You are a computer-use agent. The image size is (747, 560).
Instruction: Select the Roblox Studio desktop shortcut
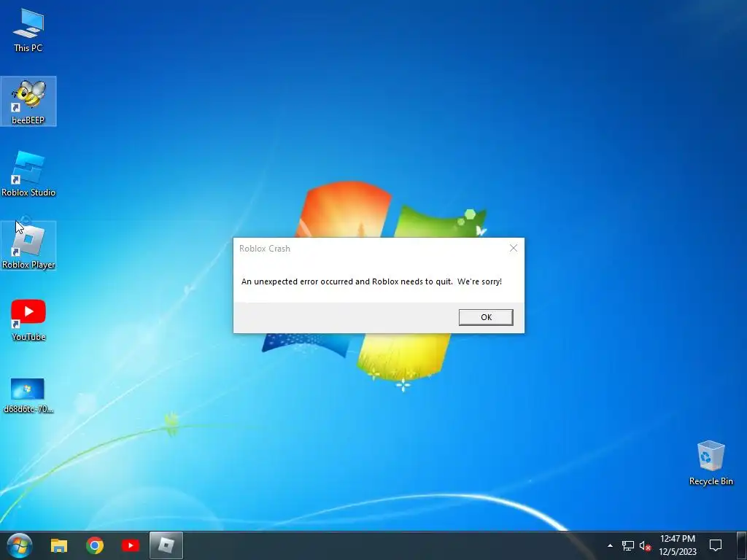pos(28,174)
